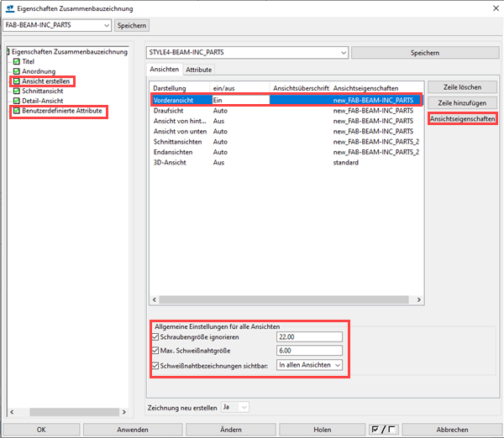Expand the STYLE4-BEAM-INC_PARTS combo box
The height and width of the screenshot is (438, 504).
point(342,53)
